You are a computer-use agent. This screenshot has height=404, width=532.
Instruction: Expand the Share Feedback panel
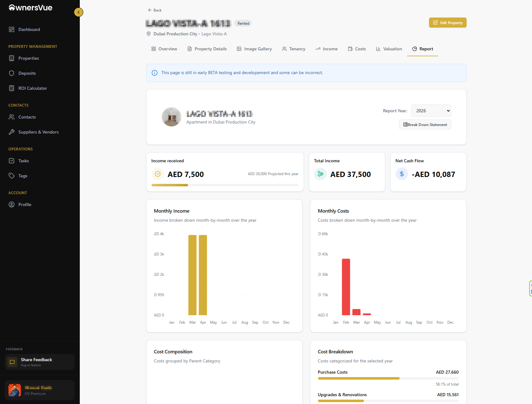coord(39,362)
